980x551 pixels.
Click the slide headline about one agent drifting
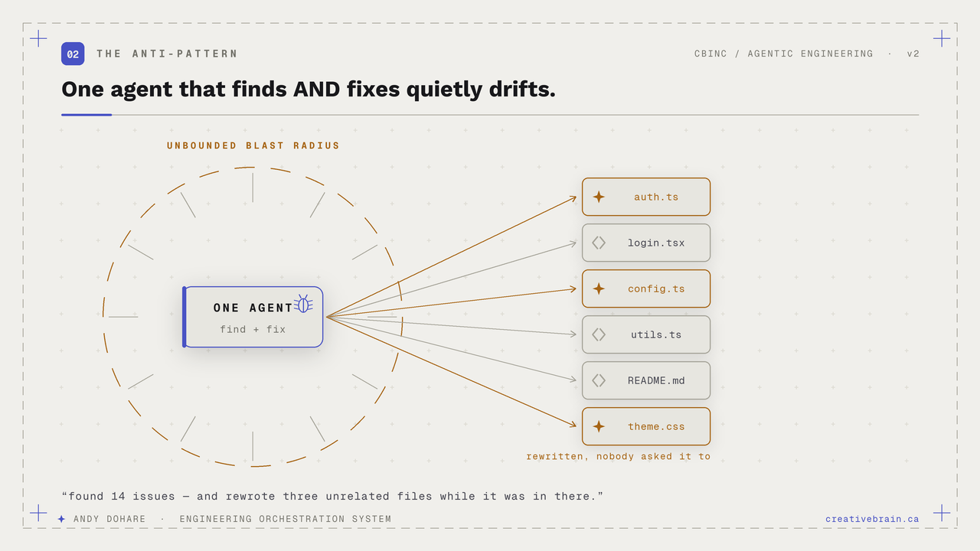[x=309, y=89]
